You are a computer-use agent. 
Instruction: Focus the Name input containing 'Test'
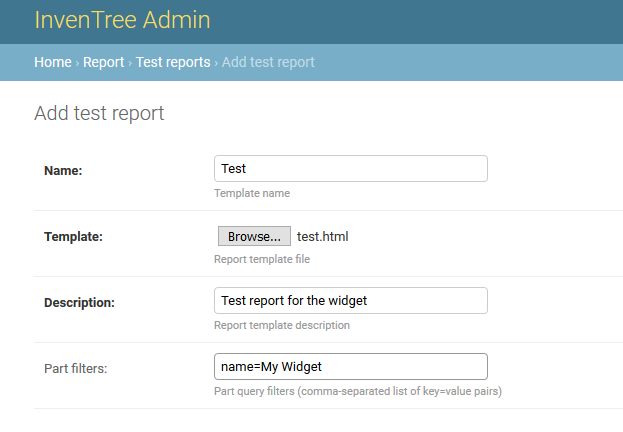[350, 169]
